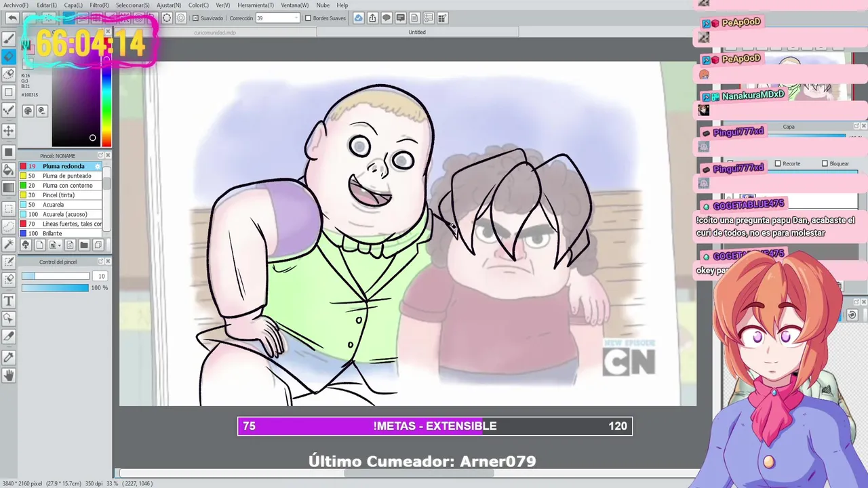Toggle the Bordes Suaves checkbox

pyautogui.click(x=308, y=18)
